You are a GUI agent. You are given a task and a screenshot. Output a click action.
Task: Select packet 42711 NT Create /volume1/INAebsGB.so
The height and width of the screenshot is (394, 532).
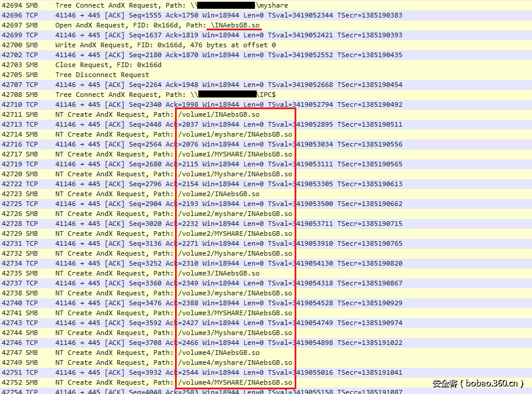click(266, 115)
